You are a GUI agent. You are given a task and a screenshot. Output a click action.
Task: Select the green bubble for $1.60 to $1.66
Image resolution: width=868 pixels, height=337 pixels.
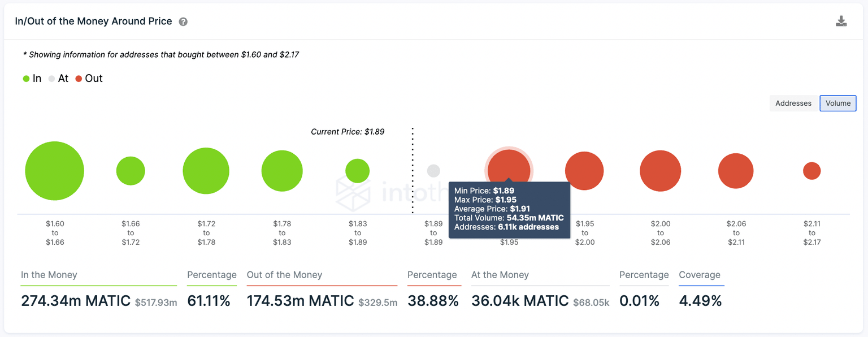pos(54,170)
